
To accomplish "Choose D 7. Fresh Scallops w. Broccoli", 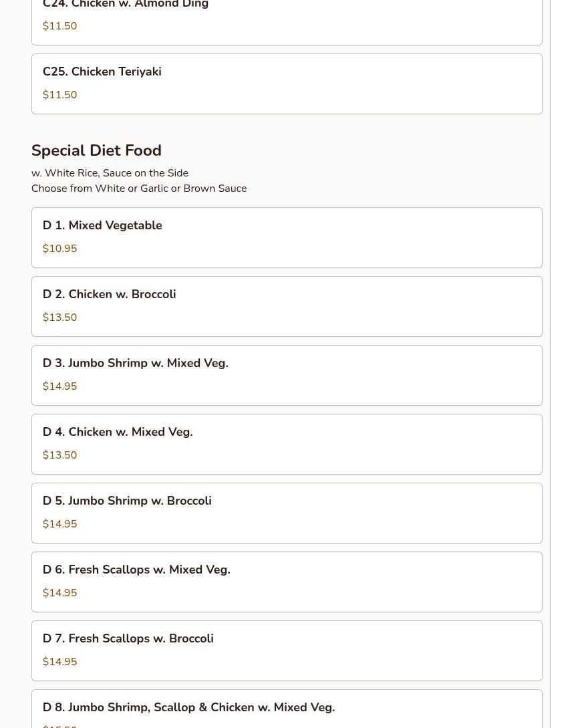I will click(128, 638).
